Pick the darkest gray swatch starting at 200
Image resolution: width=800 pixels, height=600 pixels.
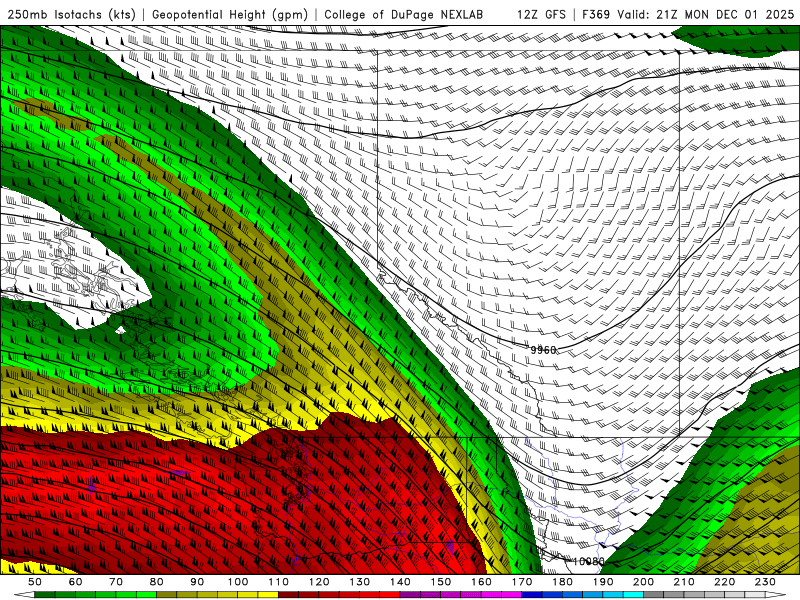[654, 595]
